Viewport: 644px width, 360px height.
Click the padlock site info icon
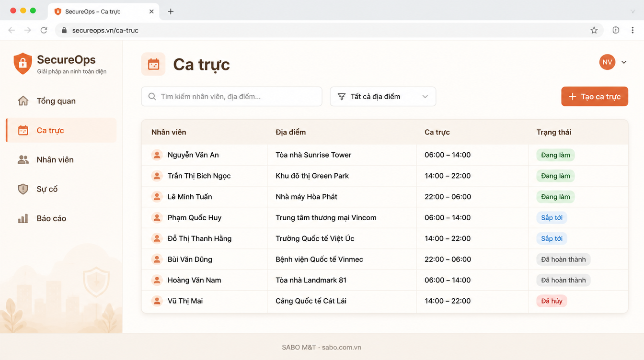tap(64, 30)
